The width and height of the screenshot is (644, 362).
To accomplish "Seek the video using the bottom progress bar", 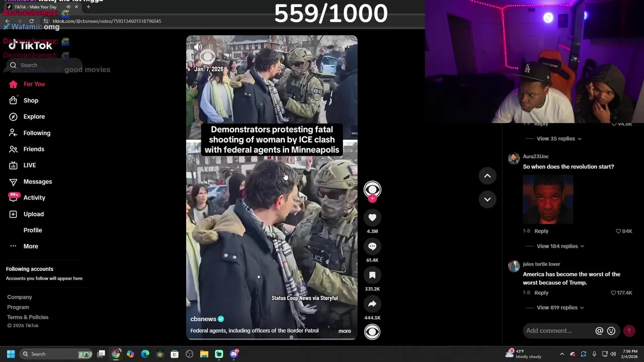I will pos(272,338).
